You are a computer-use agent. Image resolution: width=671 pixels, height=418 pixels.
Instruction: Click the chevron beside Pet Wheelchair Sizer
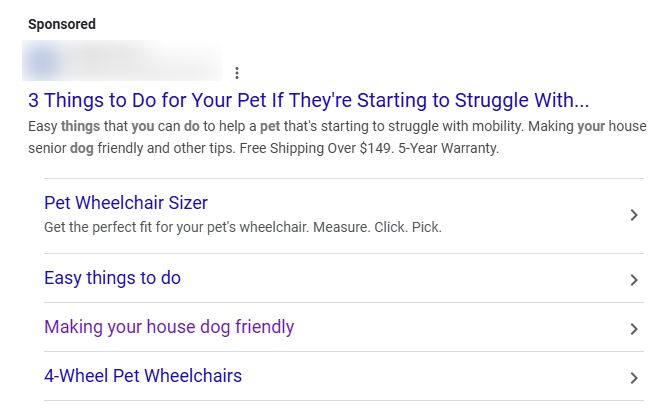click(x=634, y=215)
